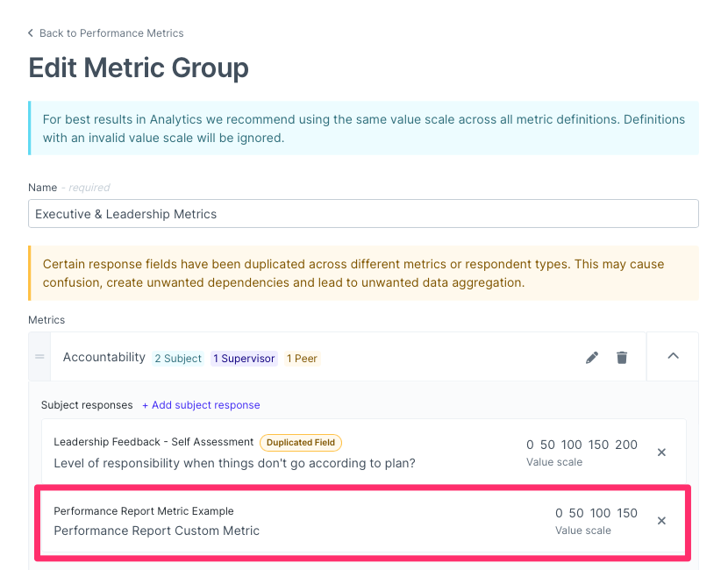Click the Metrics section heading
728x570 pixels.
(x=46, y=320)
